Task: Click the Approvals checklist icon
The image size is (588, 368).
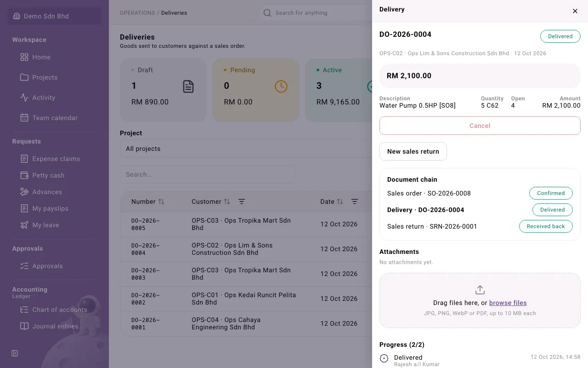Action: pos(24,266)
